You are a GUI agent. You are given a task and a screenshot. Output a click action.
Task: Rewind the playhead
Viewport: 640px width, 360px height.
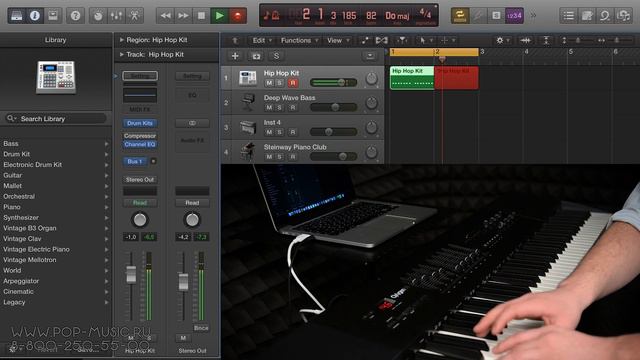pos(165,16)
